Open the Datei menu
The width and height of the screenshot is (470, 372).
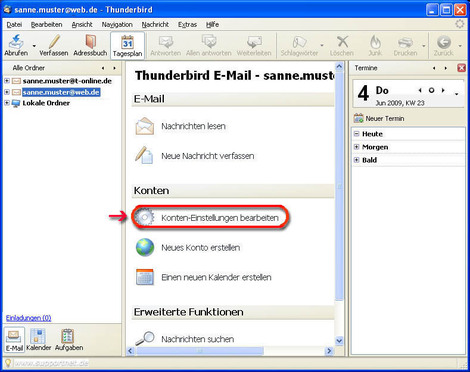14,24
